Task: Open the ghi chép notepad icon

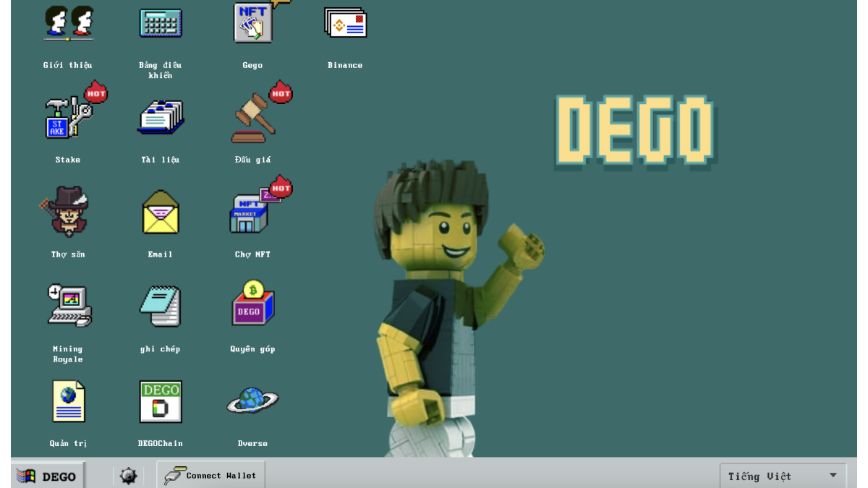Action: pos(161,306)
